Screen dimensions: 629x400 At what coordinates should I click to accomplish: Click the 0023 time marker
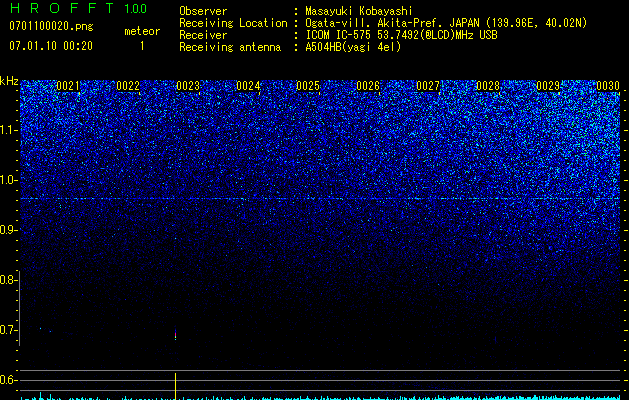coord(188,86)
